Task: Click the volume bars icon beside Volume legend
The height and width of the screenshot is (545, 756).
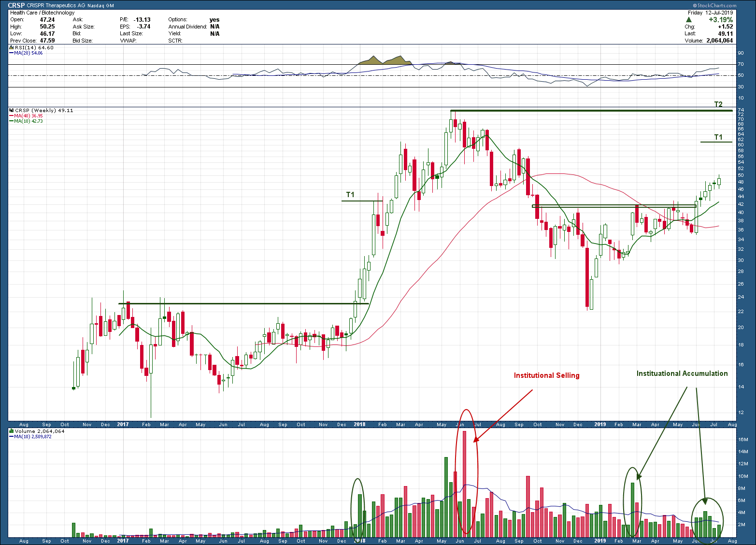Action: [x=12, y=431]
